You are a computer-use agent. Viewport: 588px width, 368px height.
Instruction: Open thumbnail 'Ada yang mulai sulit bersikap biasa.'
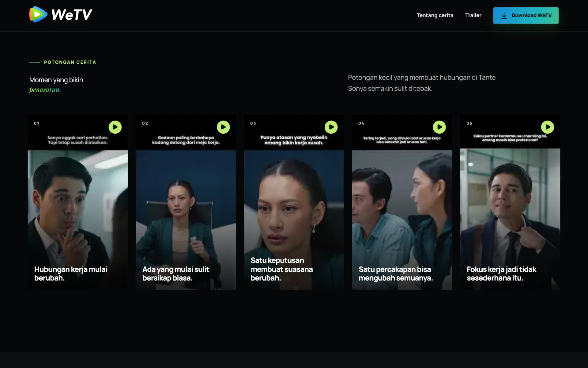186,202
